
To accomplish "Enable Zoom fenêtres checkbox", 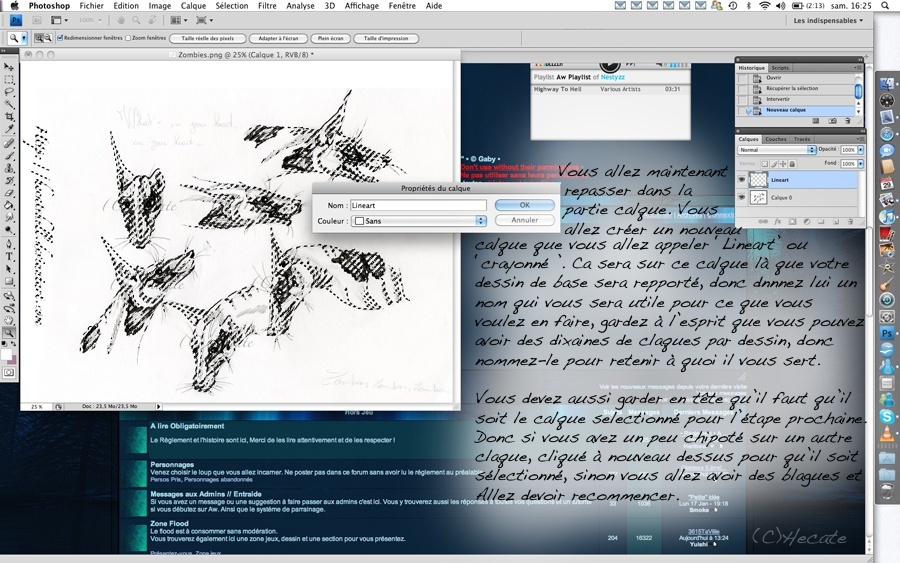I will [128, 38].
